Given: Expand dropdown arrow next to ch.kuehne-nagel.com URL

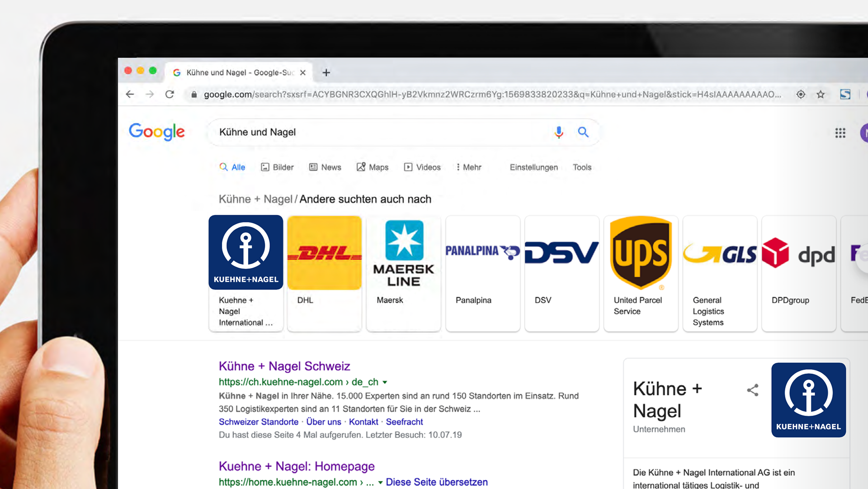Looking at the screenshot, I should [x=385, y=382].
